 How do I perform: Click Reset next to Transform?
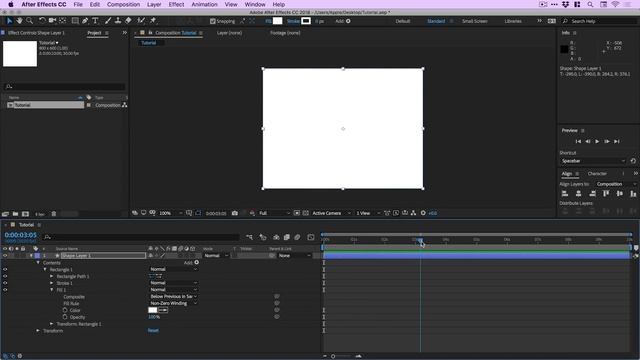tap(153, 331)
